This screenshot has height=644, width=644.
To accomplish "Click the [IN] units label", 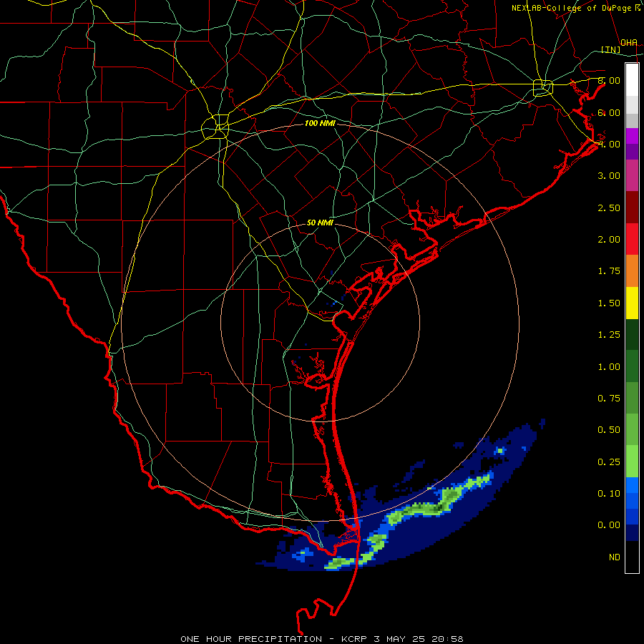I will (611, 49).
